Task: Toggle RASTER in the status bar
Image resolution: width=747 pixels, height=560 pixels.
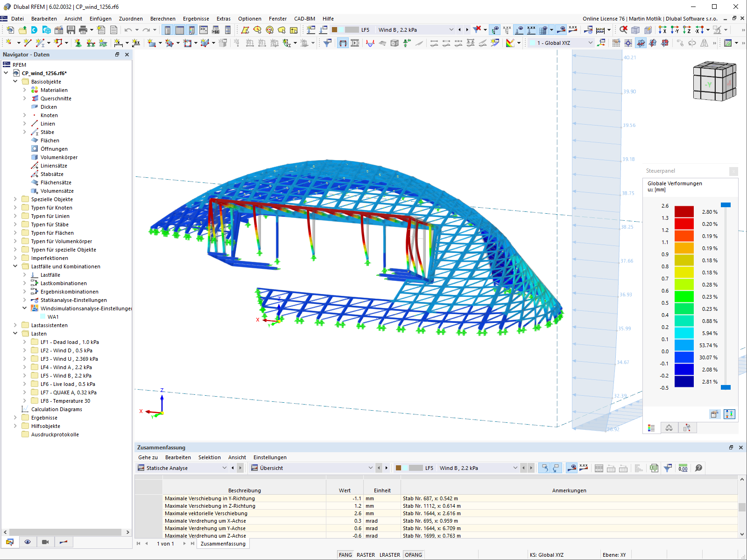Action: click(366, 555)
